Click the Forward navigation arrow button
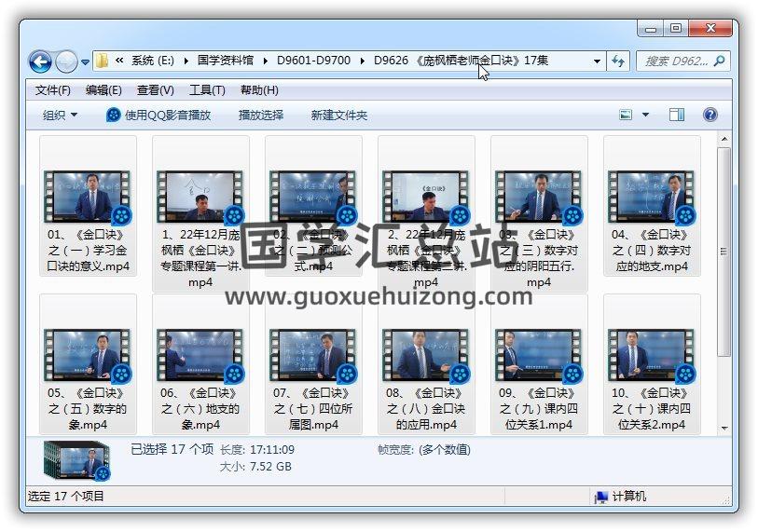Image resolution: width=758 pixels, height=532 pixels. (66, 62)
